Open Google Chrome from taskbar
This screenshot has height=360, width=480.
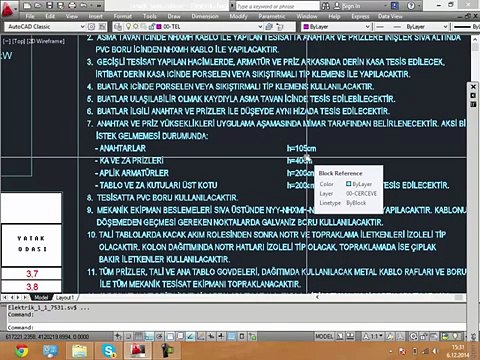[x=22, y=350]
